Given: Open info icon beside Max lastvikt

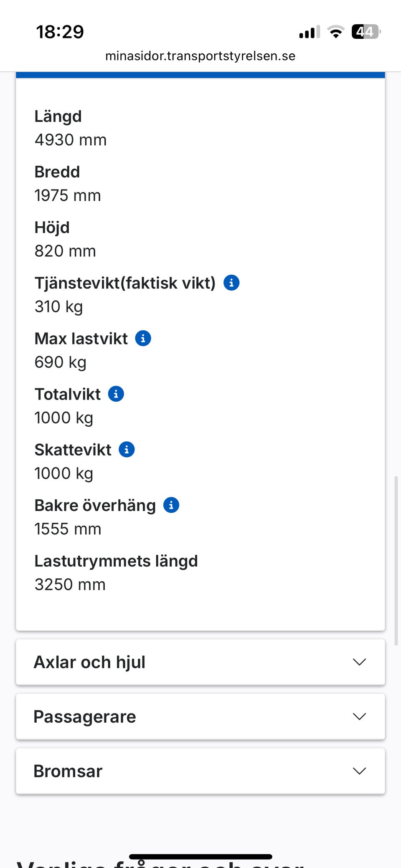Looking at the screenshot, I should point(143,339).
